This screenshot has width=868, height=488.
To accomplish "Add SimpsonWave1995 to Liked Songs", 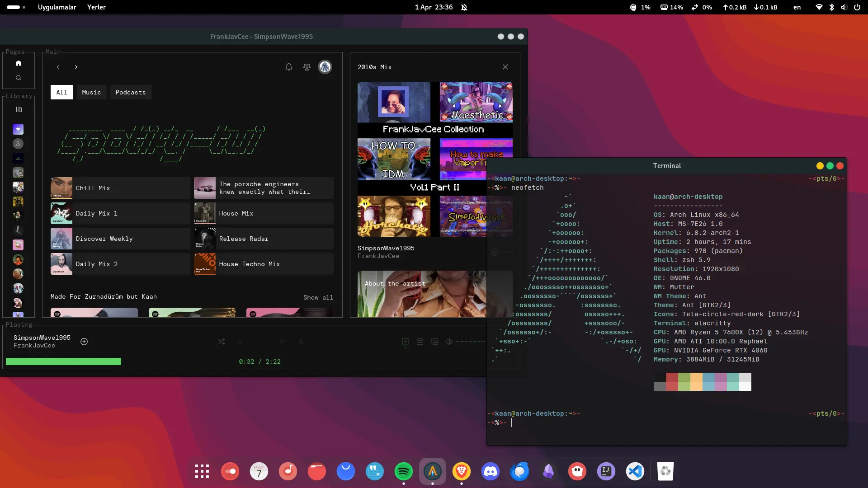I will point(84,342).
